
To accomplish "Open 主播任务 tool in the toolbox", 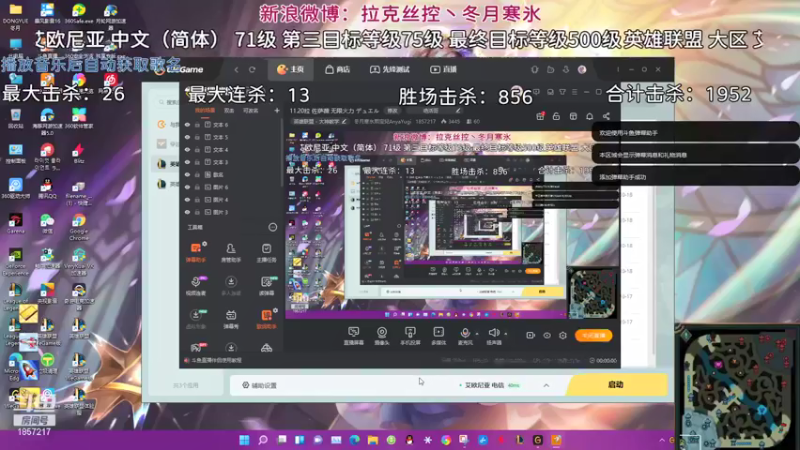I will [x=266, y=253].
